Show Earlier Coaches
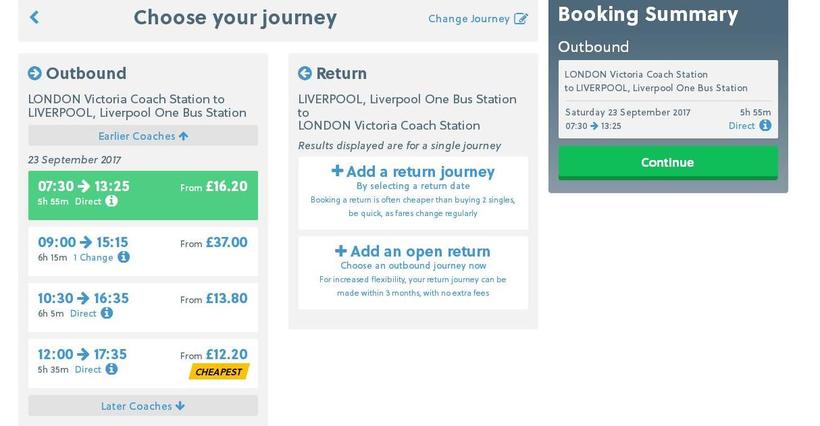The height and width of the screenshot is (426, 820). point(143,136)
